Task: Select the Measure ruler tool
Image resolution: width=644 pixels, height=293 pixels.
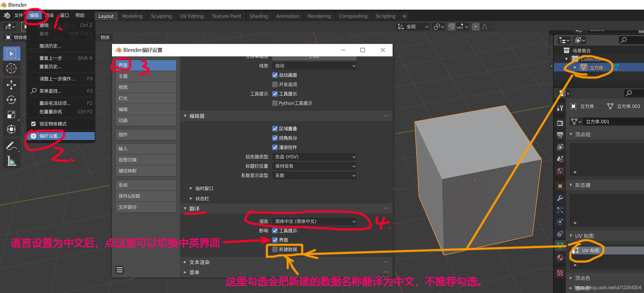Action: [x=12, y=161]
